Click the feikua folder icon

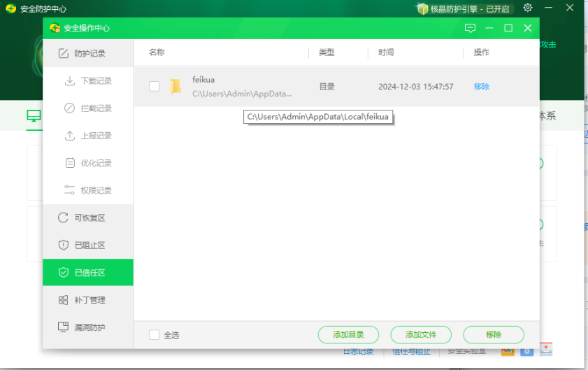(175, 87)
